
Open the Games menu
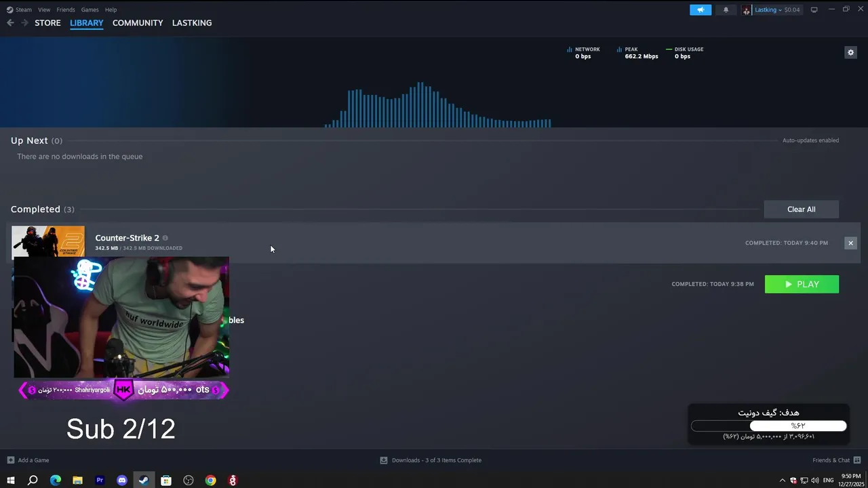coord(90,9)
